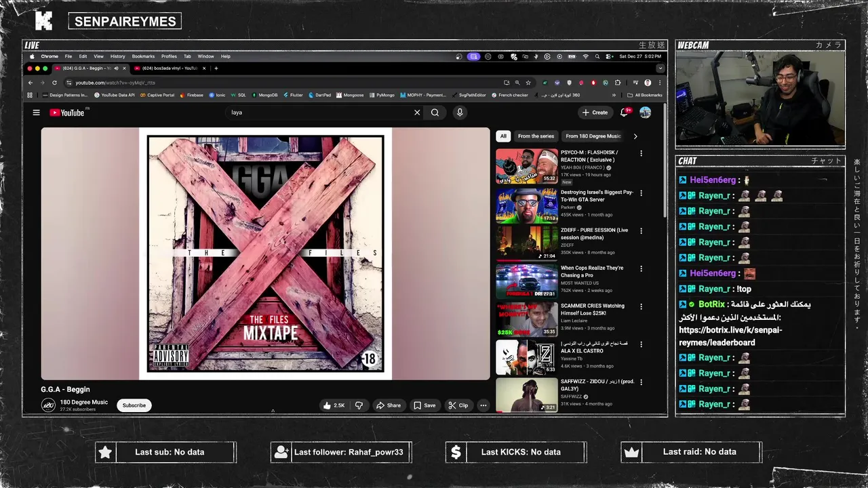Open the 180 Degree Music channel name
This screenshot has height=488, width=868.
pos(84,402)
